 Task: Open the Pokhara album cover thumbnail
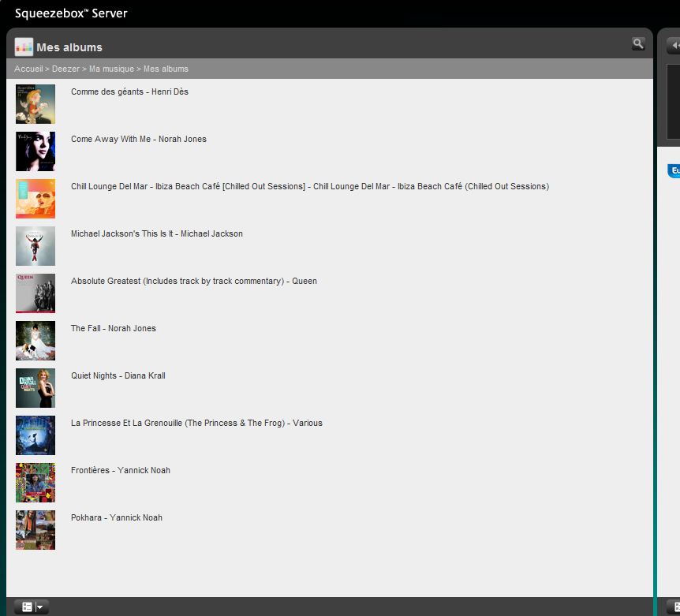pos(35,530)
